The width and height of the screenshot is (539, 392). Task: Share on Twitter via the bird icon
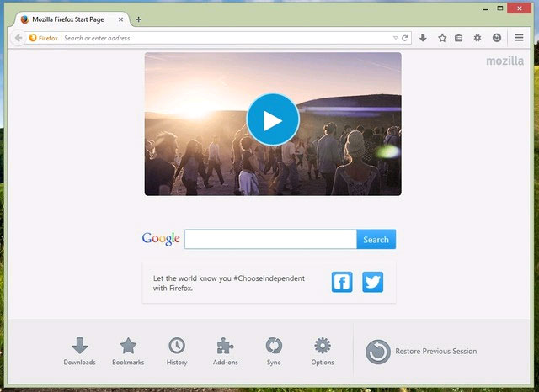pos(373,282)
